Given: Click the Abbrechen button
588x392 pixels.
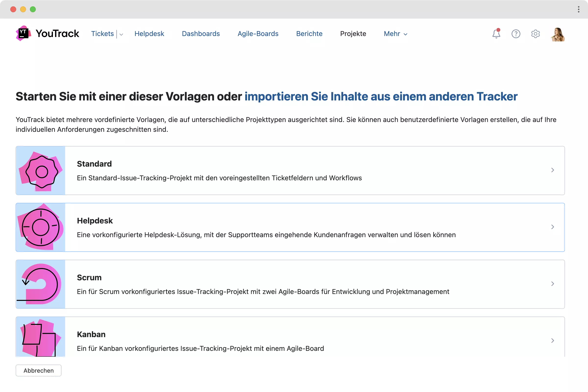Looking at the screenshot, I should coord(38,370).
